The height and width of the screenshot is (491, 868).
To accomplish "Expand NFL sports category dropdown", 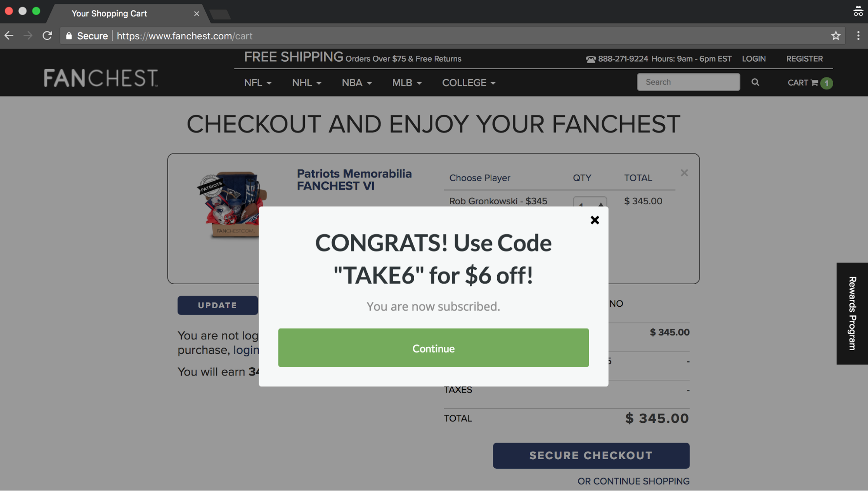I will point(258,82).
